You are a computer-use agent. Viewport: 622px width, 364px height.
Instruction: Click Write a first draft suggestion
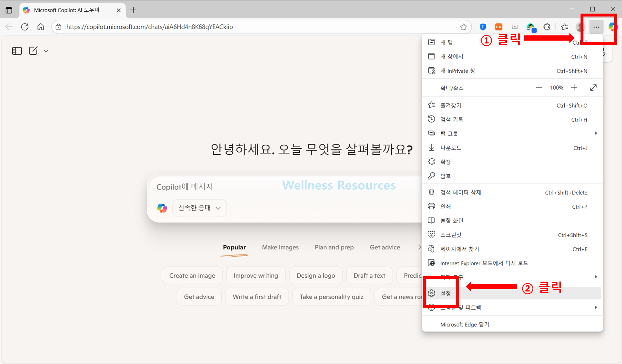257,297
